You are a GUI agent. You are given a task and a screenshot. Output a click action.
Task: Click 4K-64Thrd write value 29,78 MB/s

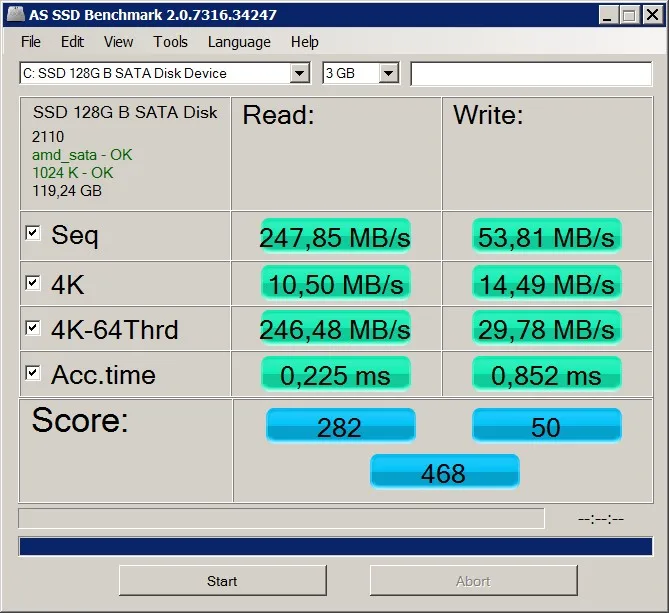click(546, 329)
